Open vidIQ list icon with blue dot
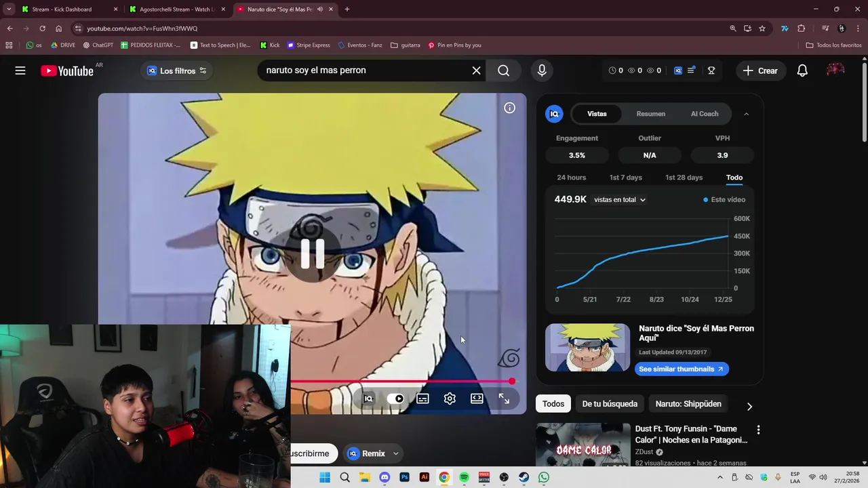Image resolution: width=868 pixels, height=488 pixels. (x=691, y=70)
